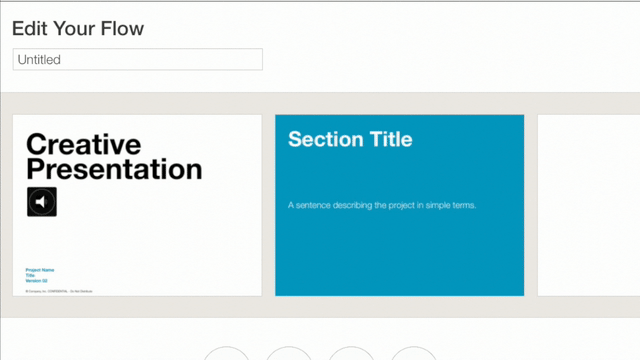
Task: Click the Title line under Project Name
Action: point(30,276)
